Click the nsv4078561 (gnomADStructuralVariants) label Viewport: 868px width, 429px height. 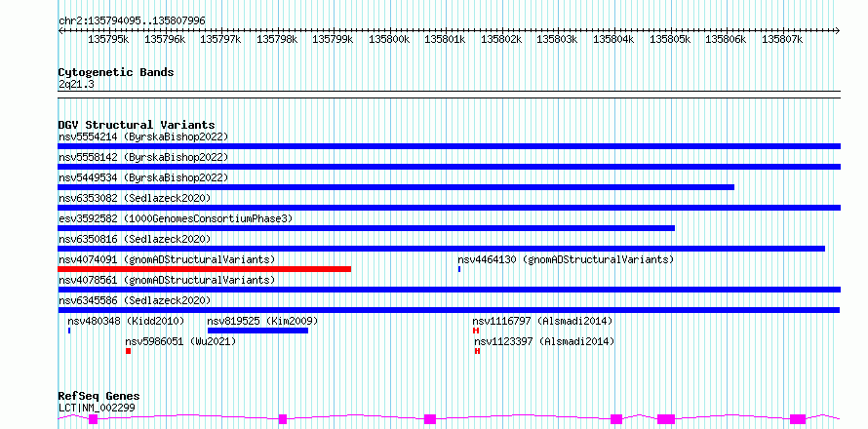(x=167, y=280)
